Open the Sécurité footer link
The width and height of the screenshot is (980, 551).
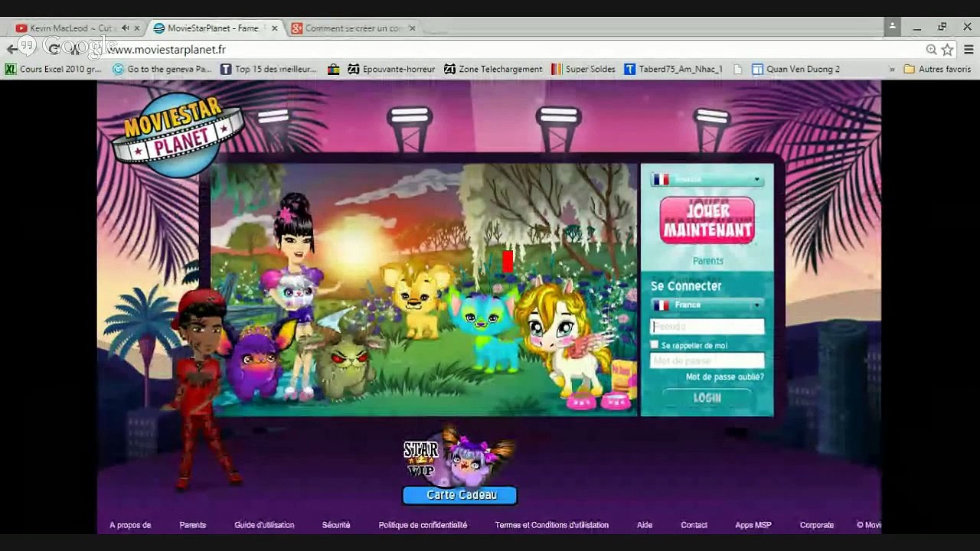coord(336,525)
